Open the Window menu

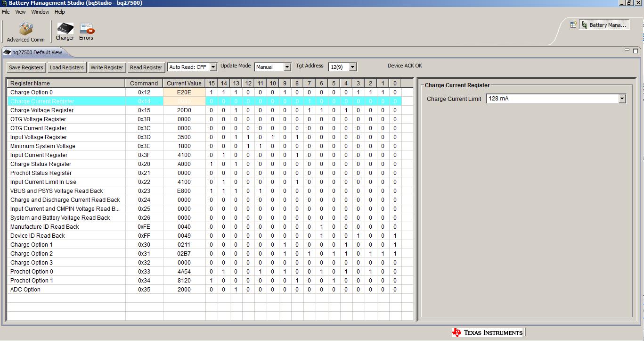pyautogui.click(x=40, y=12)
